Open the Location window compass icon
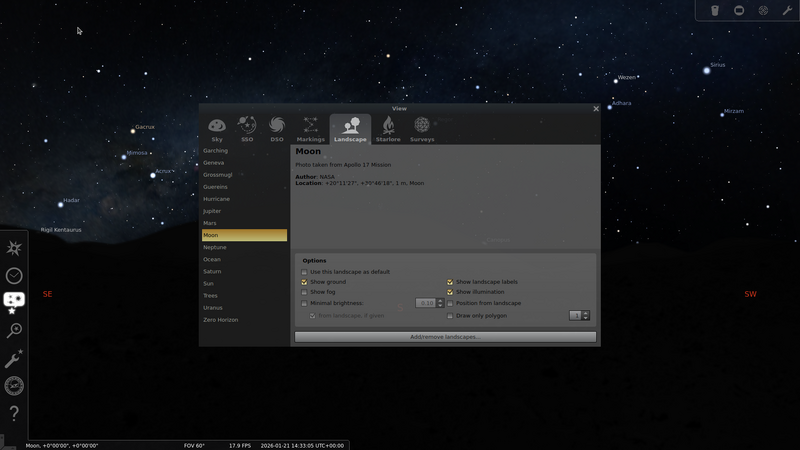Image resolution: width=800 pixels, height=450 pixels. point(14,248)
